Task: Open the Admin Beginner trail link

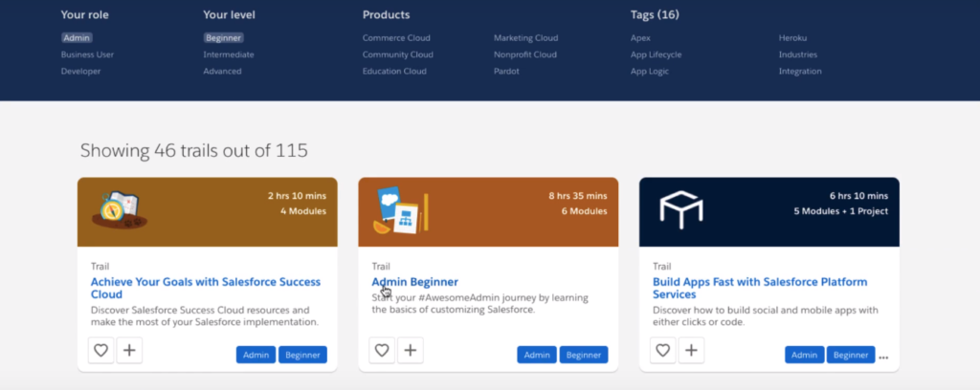Action: [415, 282]
